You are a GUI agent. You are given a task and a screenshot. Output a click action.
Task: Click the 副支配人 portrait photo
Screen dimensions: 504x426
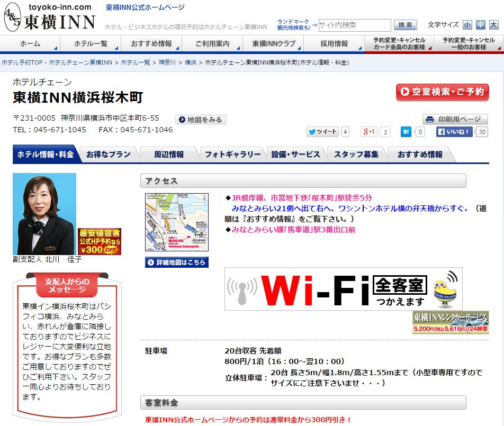tap(44, 214)
